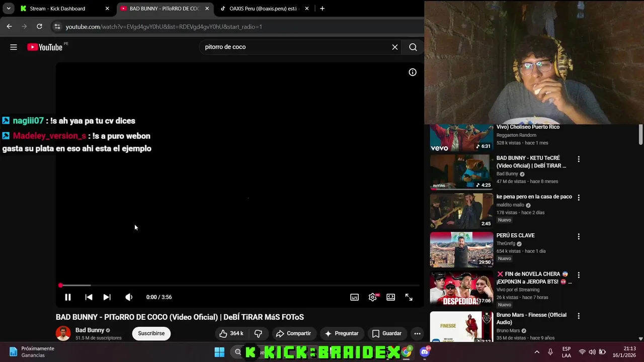
Task: Click the video progress bar scrubber
Action: [60, 285]
